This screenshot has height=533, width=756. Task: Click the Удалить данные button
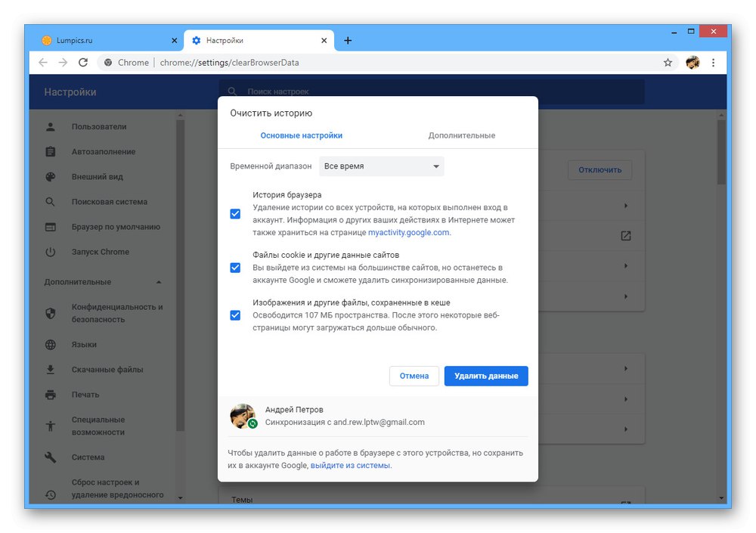click(486, 376)
